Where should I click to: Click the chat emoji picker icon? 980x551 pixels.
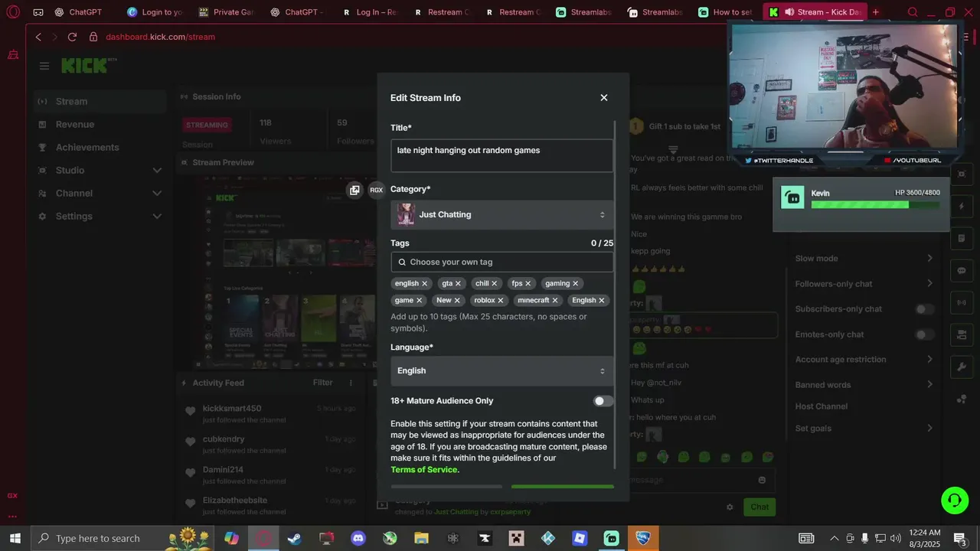[762, 480]
